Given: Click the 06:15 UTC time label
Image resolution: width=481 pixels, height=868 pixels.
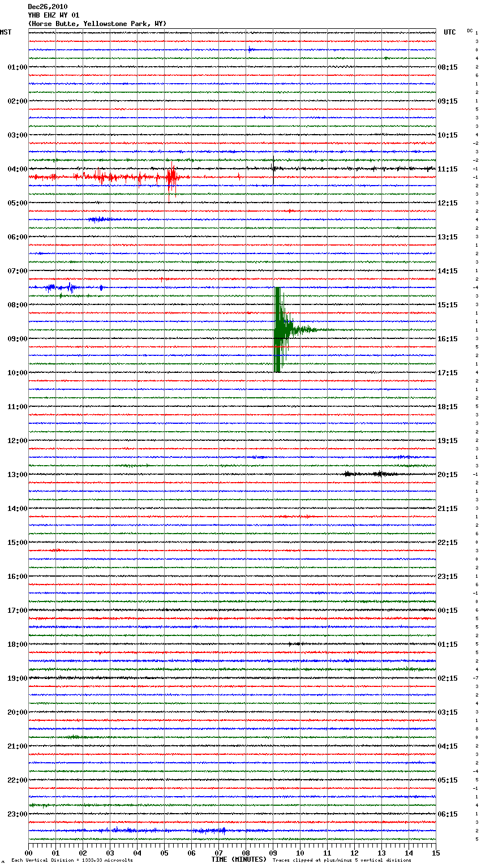Looking at the screenshot, I should click(x=448, y=814).
